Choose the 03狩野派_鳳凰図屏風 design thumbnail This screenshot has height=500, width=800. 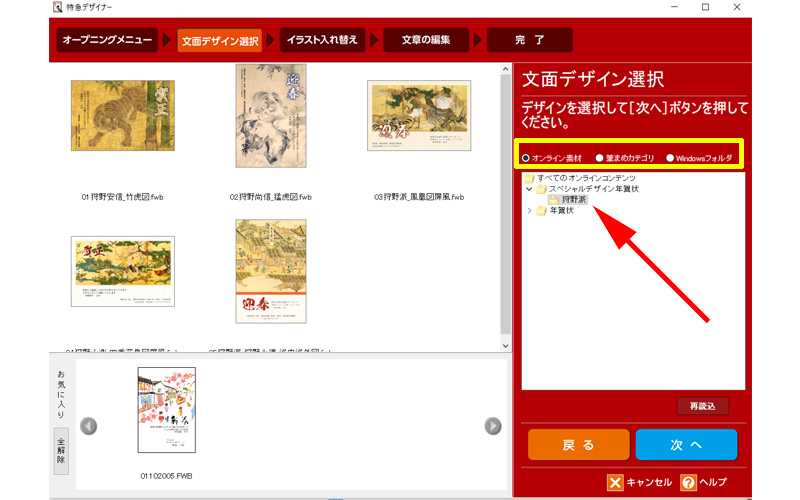tap(419, 115)
